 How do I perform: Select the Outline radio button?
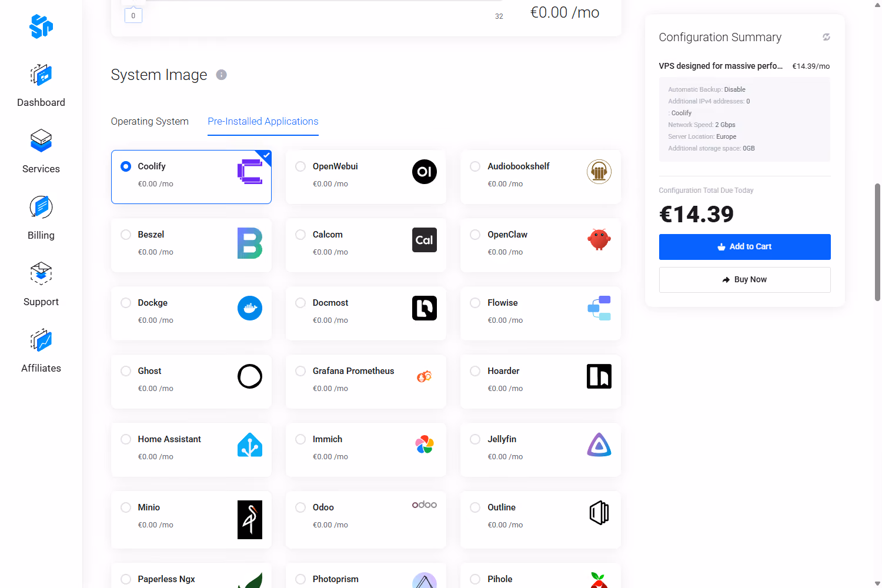(475, 507)
